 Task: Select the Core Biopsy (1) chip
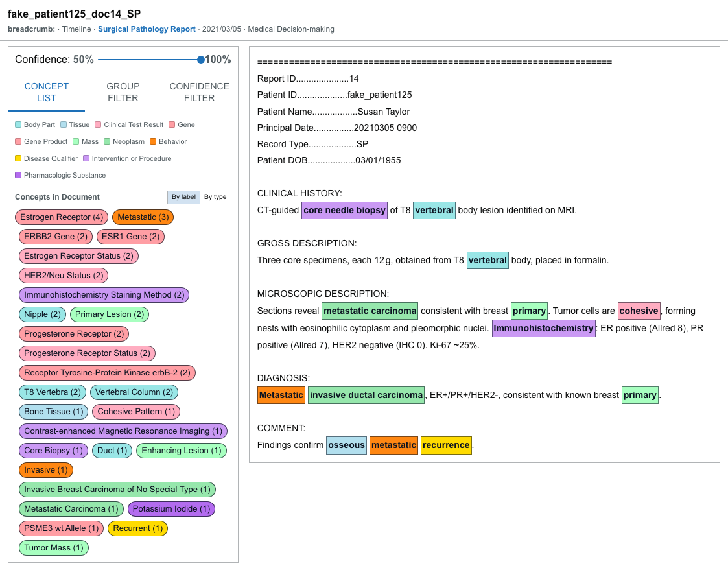pyautogui.click(x=53, y=451)
